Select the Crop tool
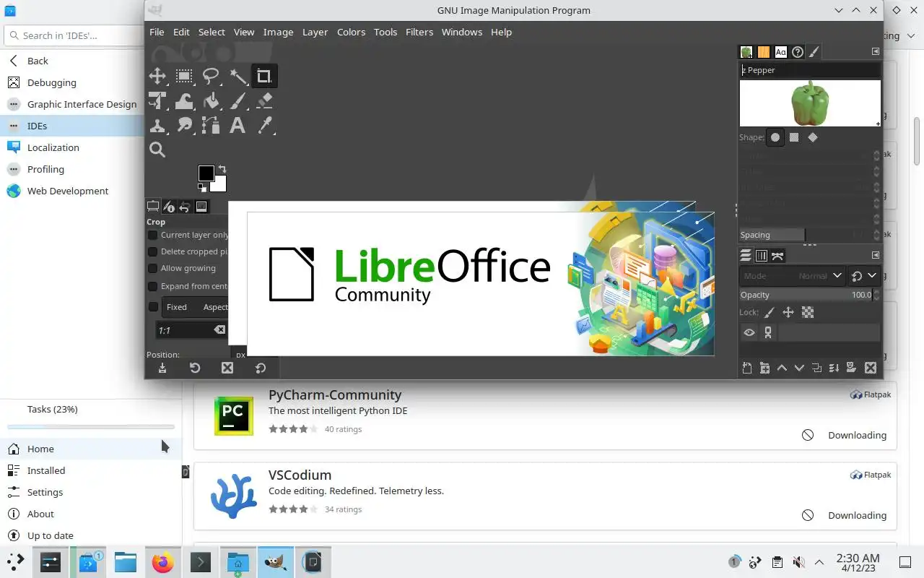This screenshot has width=924, height=578. (264, 76)
